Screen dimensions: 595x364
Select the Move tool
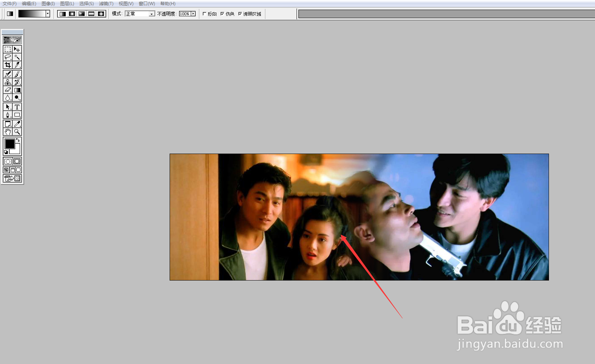coord(17,49)
